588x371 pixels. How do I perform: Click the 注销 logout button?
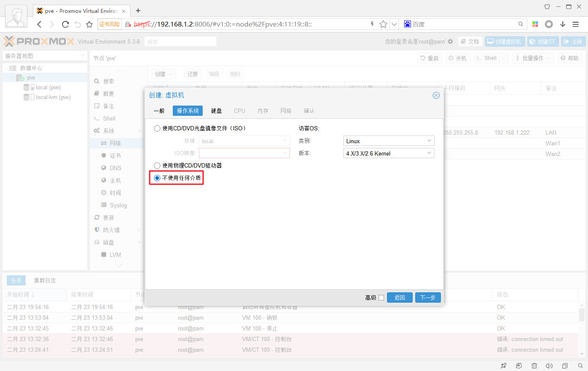(573, 41)
